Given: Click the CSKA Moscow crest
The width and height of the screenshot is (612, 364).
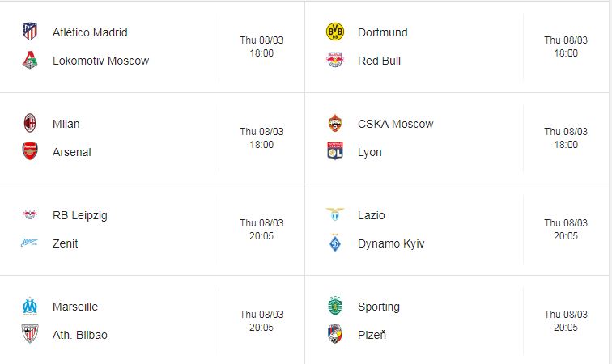Looking at the screenshot, I should 335,124.
